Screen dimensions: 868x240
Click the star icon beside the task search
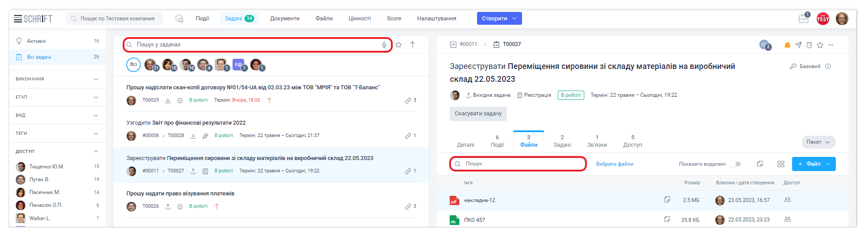click(398, 45)
